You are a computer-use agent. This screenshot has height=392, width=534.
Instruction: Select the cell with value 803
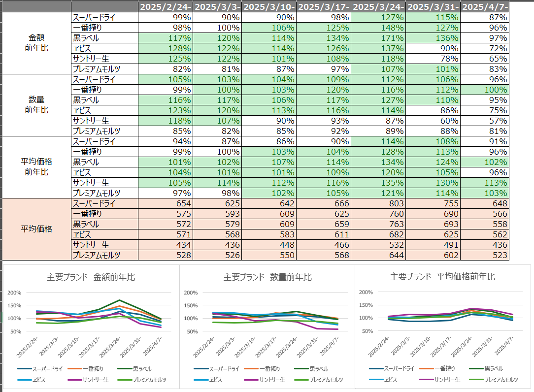378,203
